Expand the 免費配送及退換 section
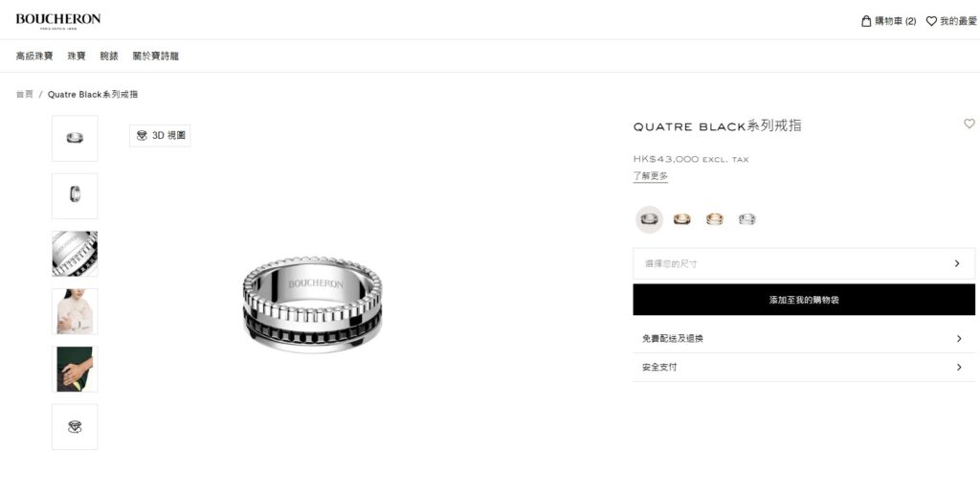 coord(804,338)
